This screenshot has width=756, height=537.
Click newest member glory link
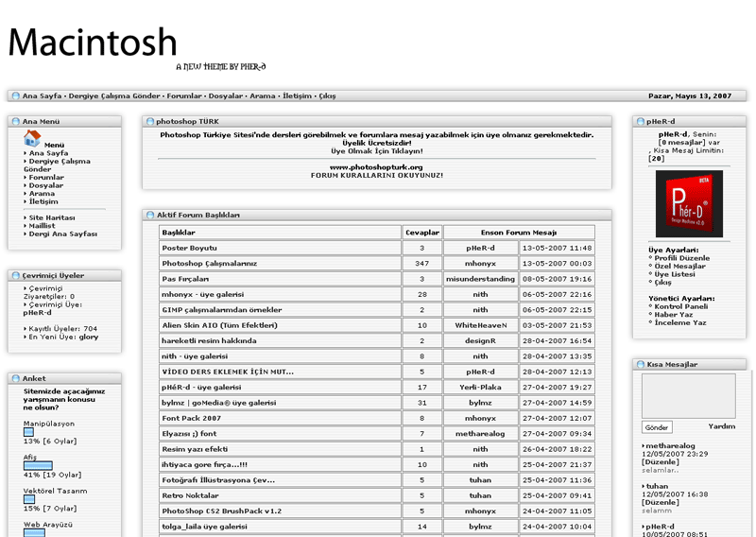pos(89,337)
